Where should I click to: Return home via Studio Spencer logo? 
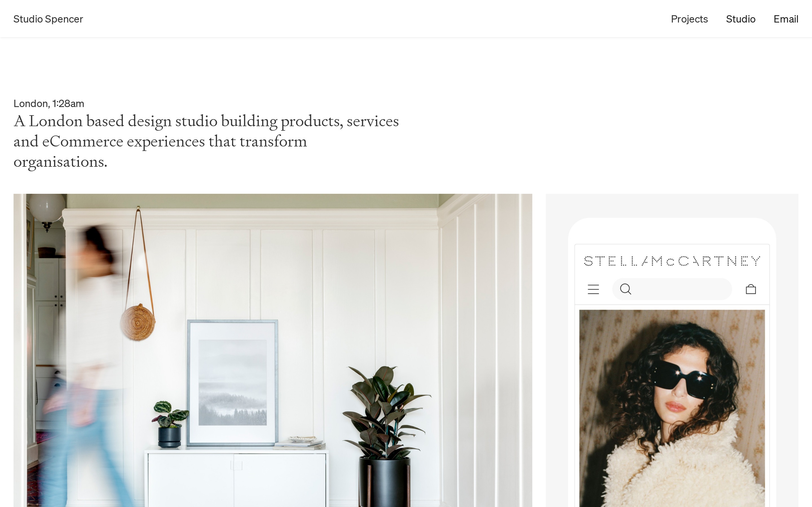[48, 19]
